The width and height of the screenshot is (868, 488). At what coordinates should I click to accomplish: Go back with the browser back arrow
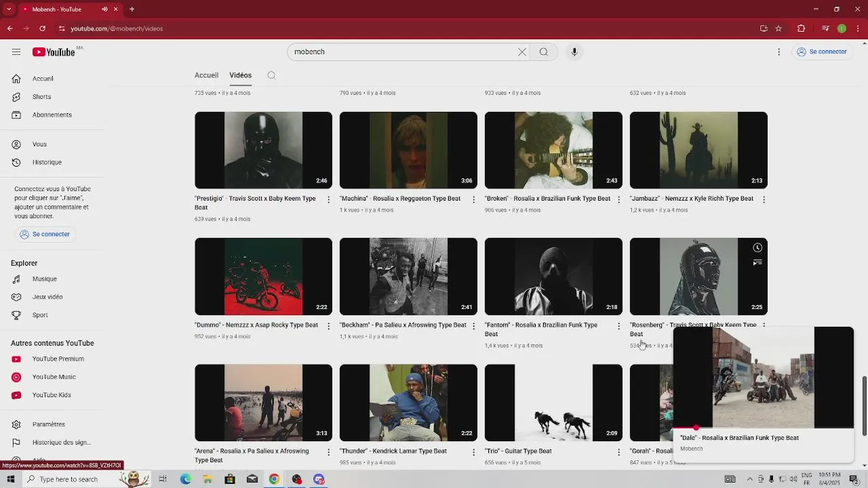pyautogui.click(x=9, y=28)
